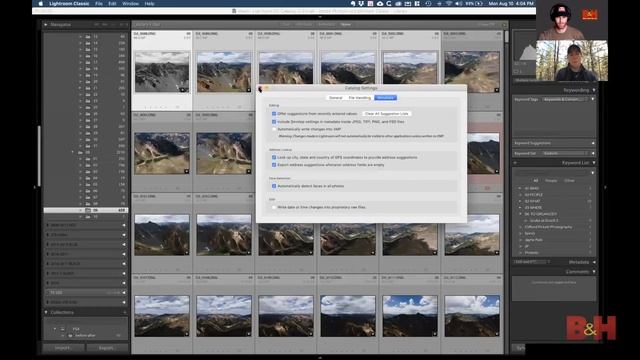640x360 pixels.
Task: Toggle Offer suggestions from recently entered values
Action: pos(274,114)
